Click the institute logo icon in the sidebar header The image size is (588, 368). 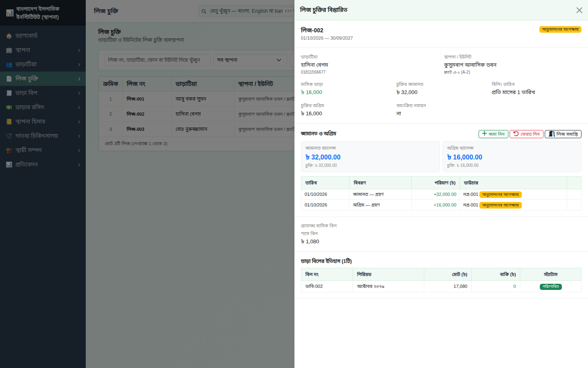pos(10,13)
